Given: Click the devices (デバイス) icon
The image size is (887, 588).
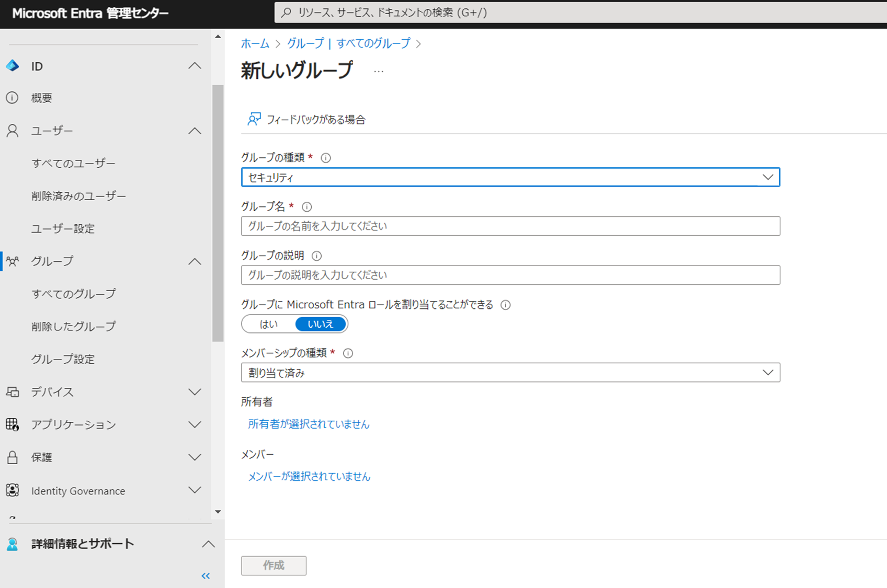Looking at the screenshot, I should (13, 391).
